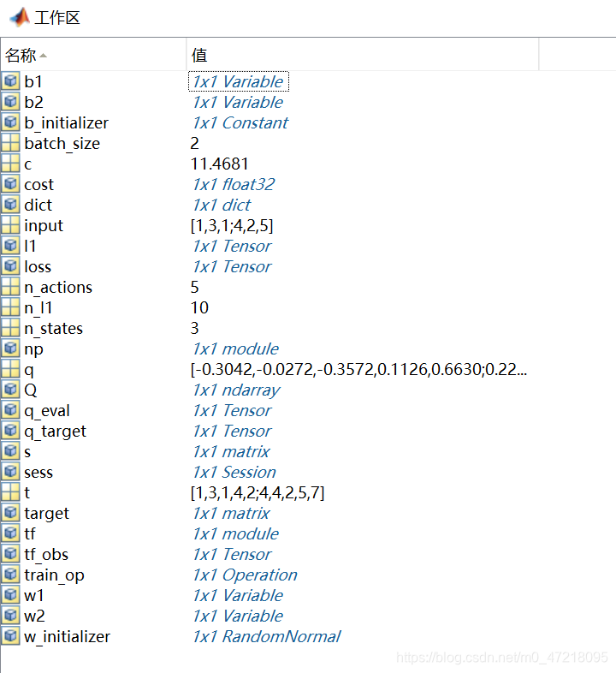
Task: Select the t value [1,3,1,4,2;4,4,2,5,7]
Action: tap(258, 492)
